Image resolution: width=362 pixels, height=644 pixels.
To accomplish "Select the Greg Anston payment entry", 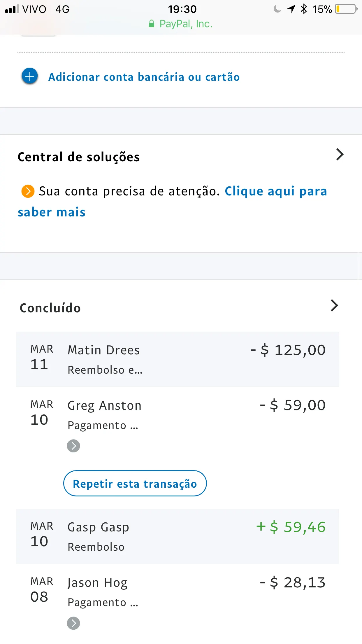I will click(x=178, y=415).
